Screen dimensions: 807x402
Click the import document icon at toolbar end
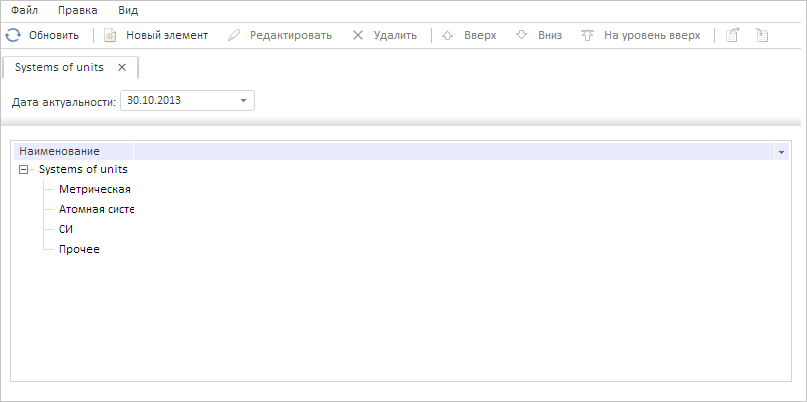pyautogui.click(x=762, y=35)
